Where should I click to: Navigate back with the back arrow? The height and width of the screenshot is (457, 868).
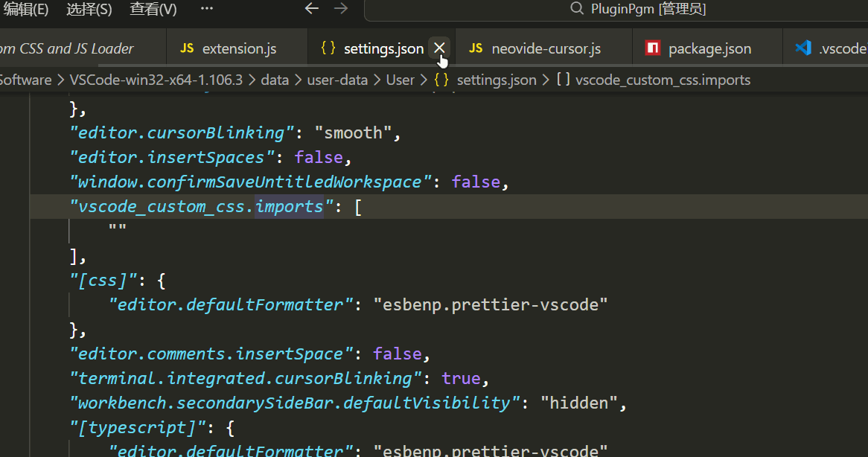click(310, 10)
